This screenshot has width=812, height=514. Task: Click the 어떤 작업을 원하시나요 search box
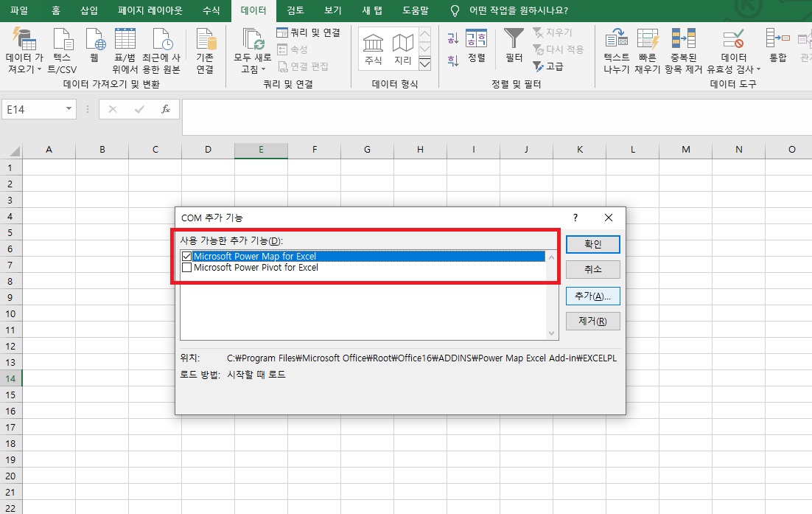pos(519,10)
